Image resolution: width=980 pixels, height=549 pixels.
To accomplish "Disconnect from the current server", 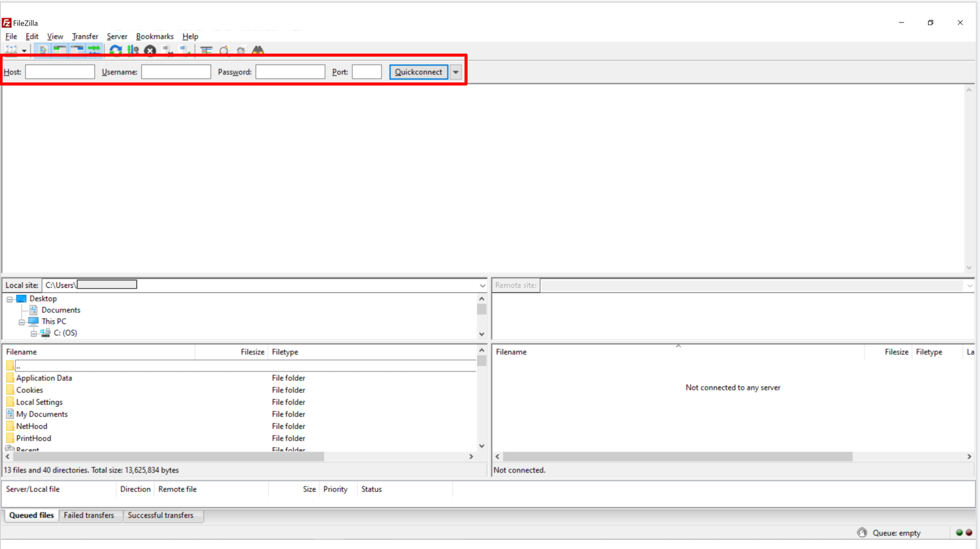I will click(x=168, y=50).
